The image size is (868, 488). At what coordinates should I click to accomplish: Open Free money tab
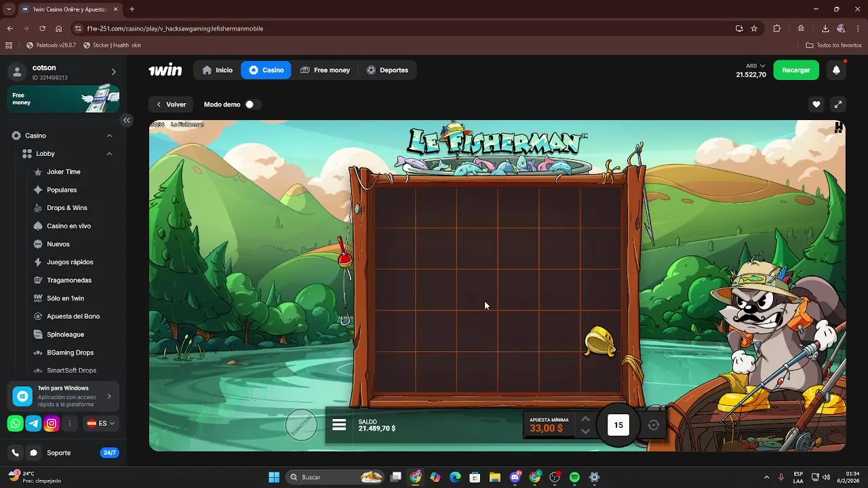click(325, 70)
